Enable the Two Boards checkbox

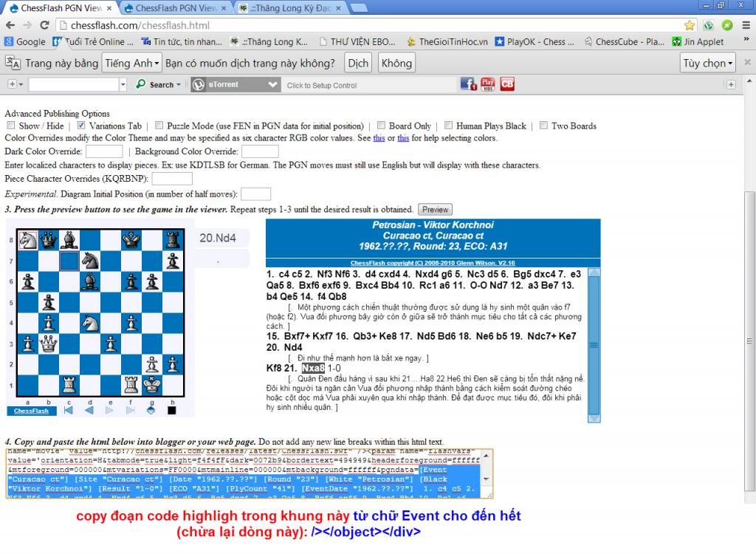point(543,126)
